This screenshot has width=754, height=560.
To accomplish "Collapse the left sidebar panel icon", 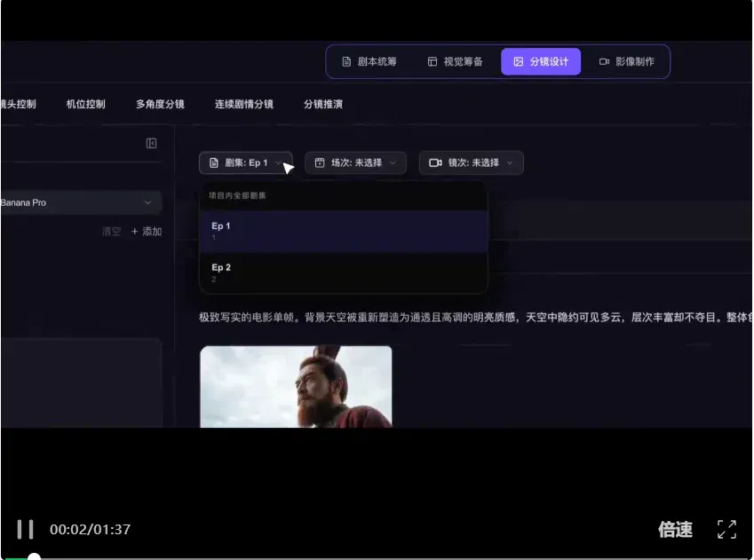I will (151, 143).
